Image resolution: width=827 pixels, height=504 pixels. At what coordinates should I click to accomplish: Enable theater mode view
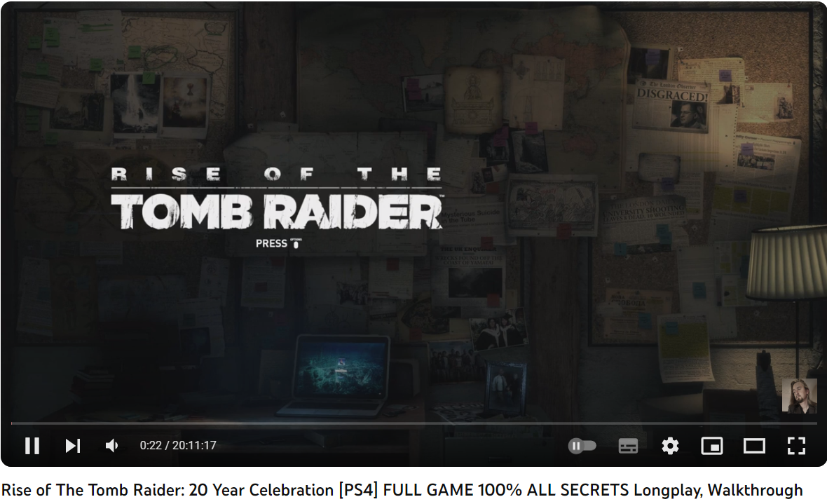pos(754,446)
